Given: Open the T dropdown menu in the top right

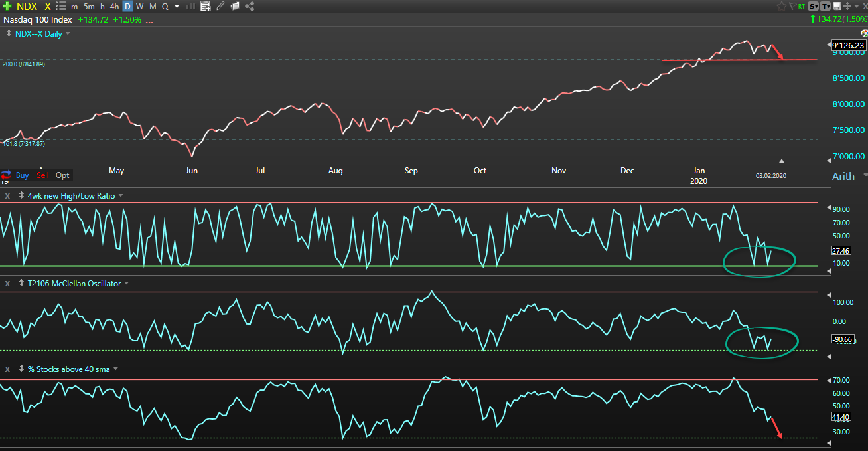Looking at the screenshot, I should pos(826,6).
